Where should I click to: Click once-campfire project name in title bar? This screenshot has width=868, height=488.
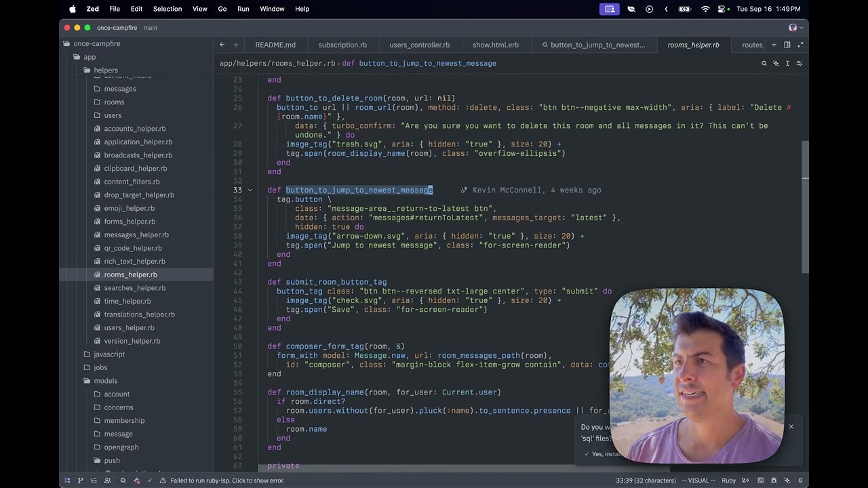(117, 28)
